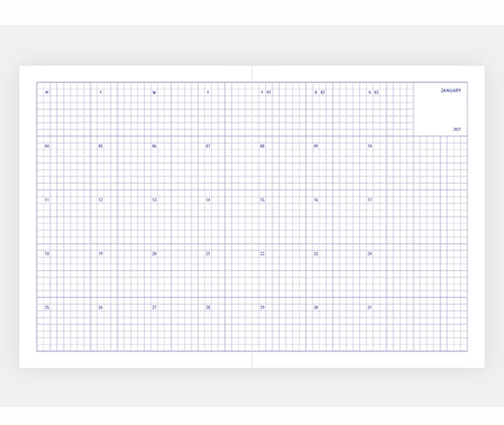This screenshot has height=425, width=504.
Task: Select the date 09 label
Action: [316, 146]
